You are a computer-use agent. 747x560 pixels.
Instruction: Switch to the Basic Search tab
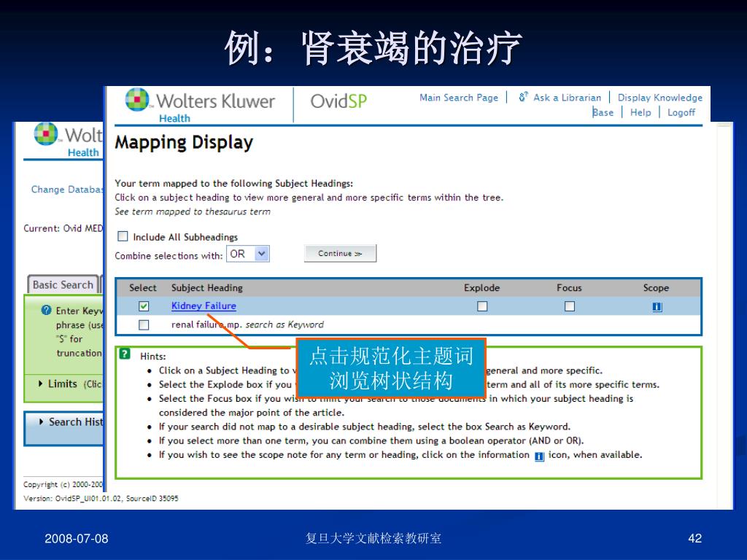[x=63, y=285]
